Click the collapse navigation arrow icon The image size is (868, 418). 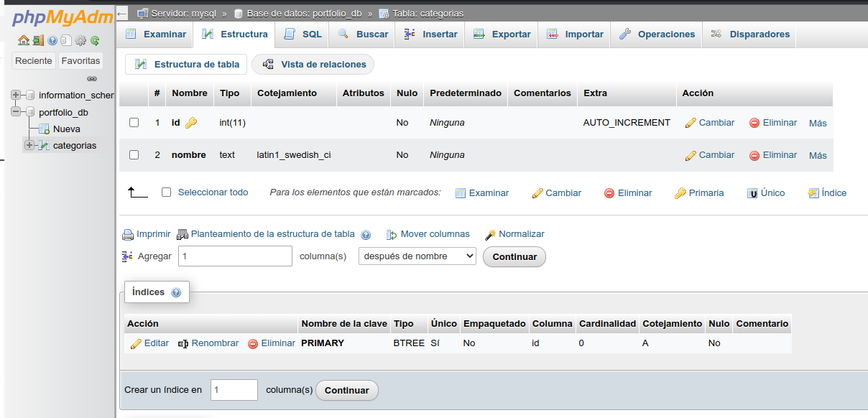pyautogui.click(x=122, y=13)
